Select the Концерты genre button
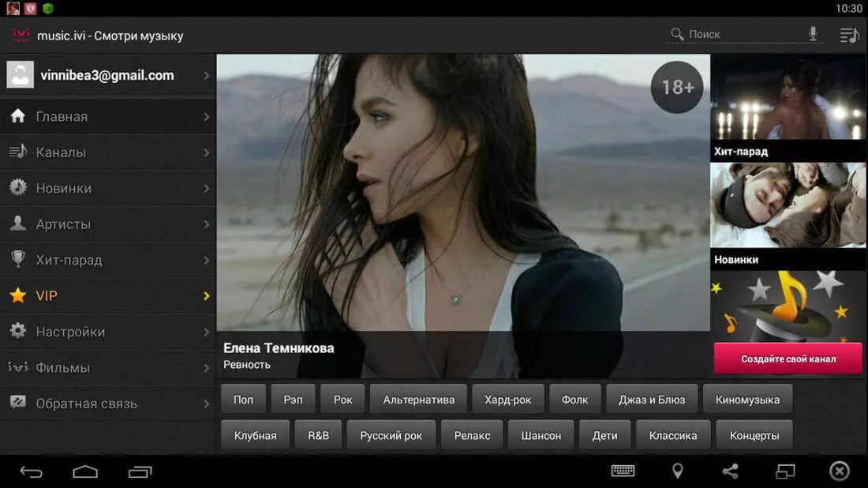This screenshot has height=488, width=868. 754,435
